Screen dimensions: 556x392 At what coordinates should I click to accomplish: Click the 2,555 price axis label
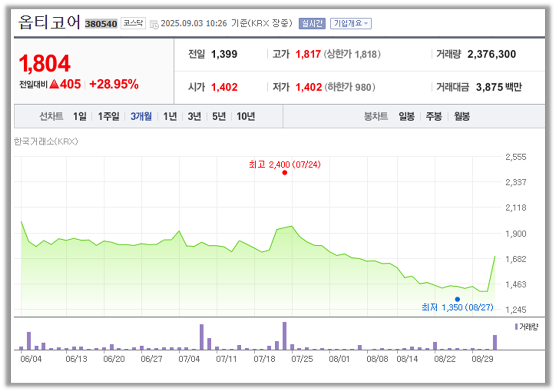click(516, 157)
